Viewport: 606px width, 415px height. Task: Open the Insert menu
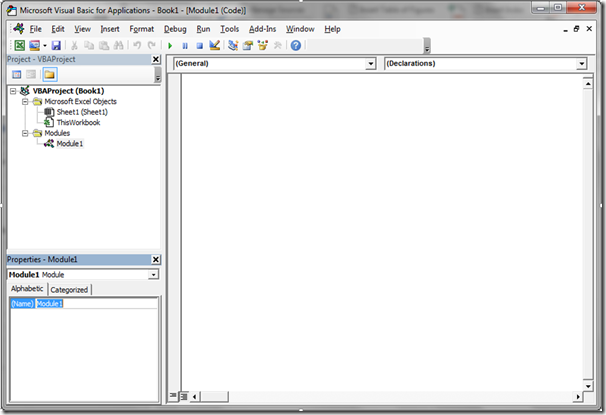pos(110,29)
